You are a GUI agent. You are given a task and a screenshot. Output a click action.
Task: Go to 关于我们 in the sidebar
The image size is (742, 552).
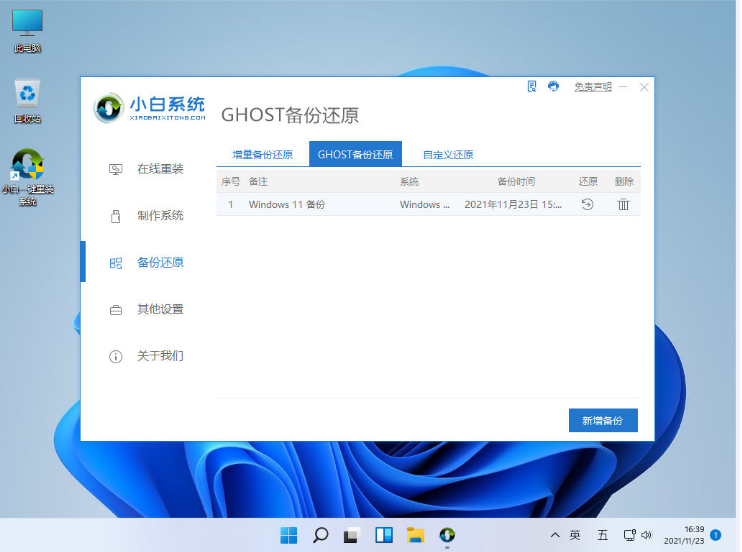(x=160, y=356)
